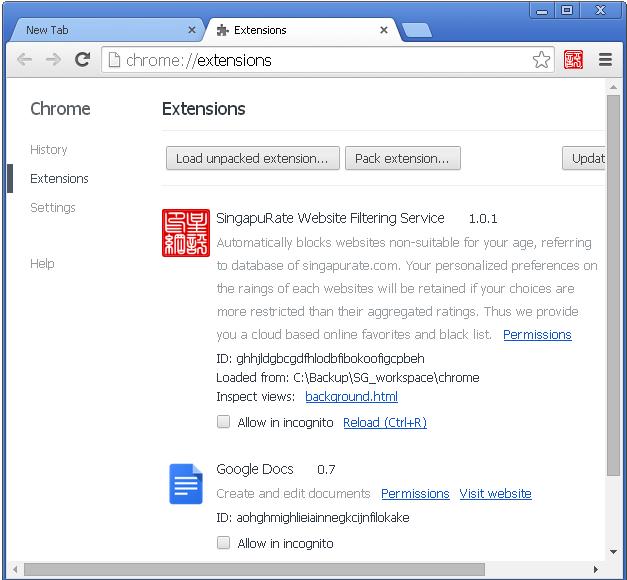Click the scroll down arrow
Image resolution: width=627 pixels, height=580 pixels.
pos(613,552)
